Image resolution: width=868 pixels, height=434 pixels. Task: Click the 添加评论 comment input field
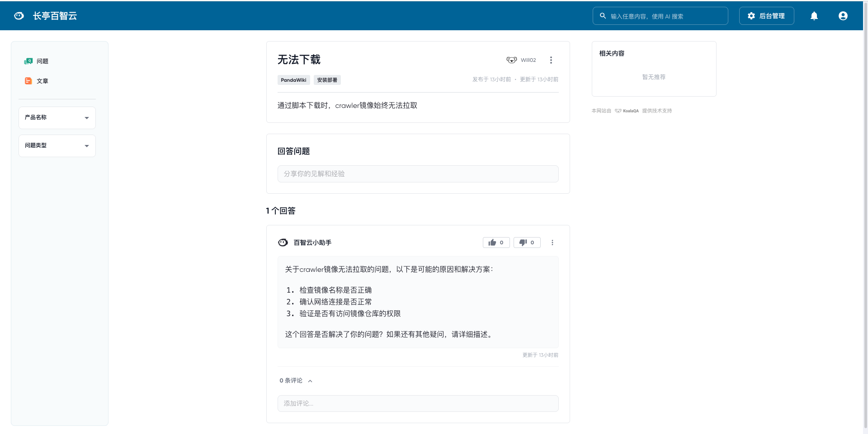point(418,403)
